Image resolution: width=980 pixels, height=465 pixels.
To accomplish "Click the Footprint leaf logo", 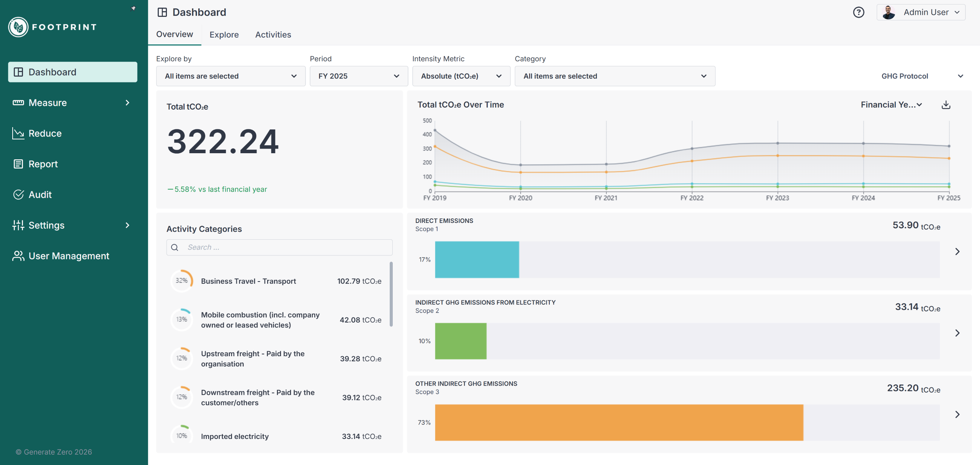I will tap(18, 27).
